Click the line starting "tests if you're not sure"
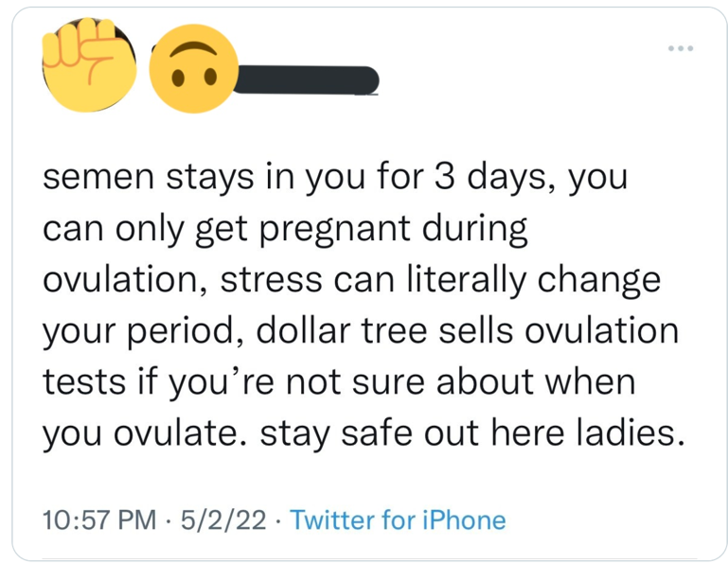This screenshot has height=563, width=728. coord(338,381)
